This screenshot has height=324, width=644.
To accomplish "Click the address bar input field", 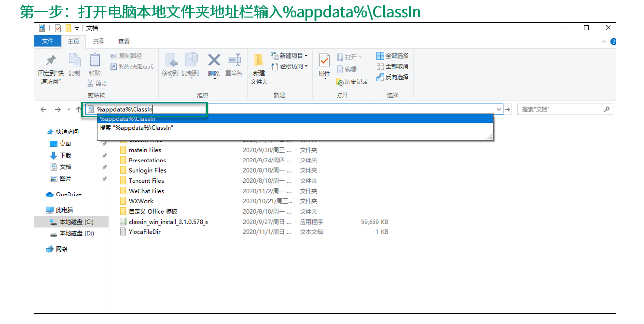I will coord(294,109).
